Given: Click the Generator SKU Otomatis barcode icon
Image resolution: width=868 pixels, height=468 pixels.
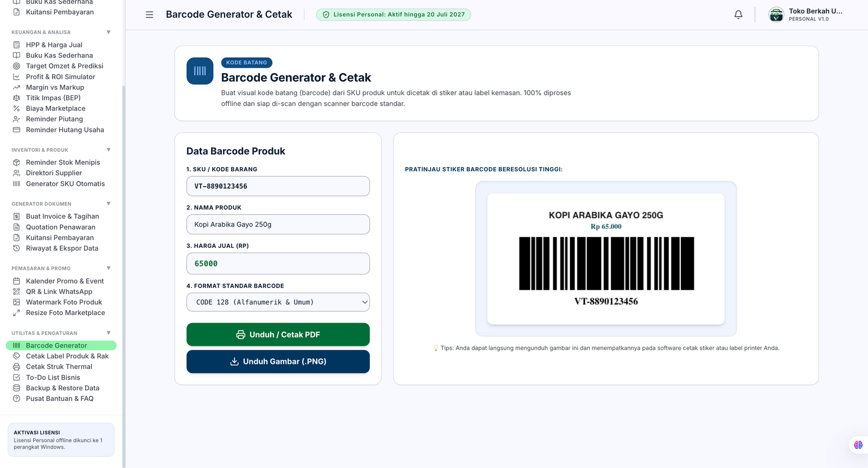Looking at the screenshot, I should (x=16, y=184).
